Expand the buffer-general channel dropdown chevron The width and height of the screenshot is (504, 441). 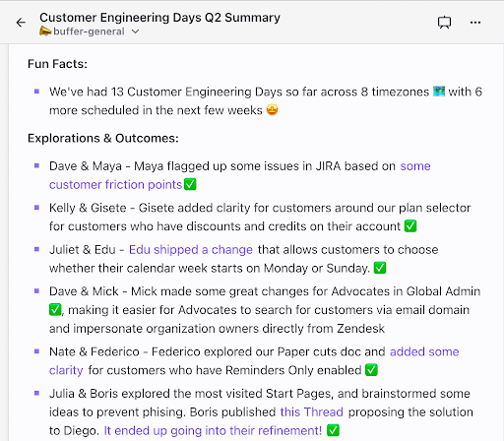135,31
